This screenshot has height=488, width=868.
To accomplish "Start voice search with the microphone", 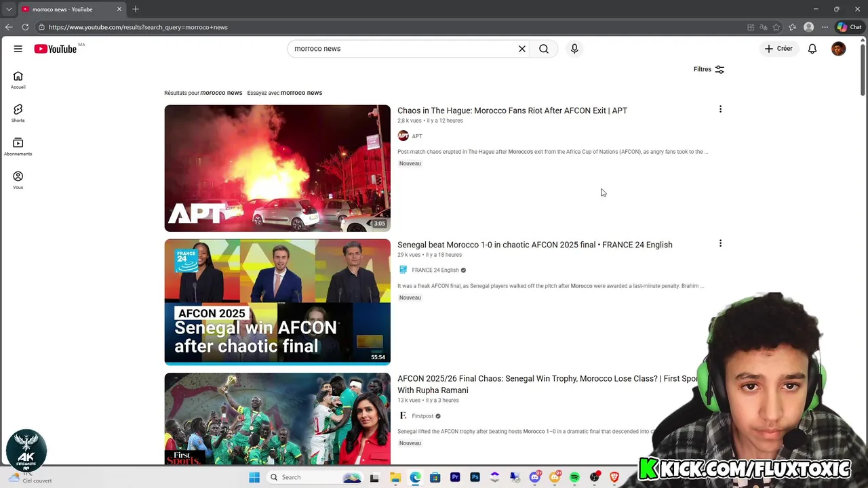I will point(574,49).
